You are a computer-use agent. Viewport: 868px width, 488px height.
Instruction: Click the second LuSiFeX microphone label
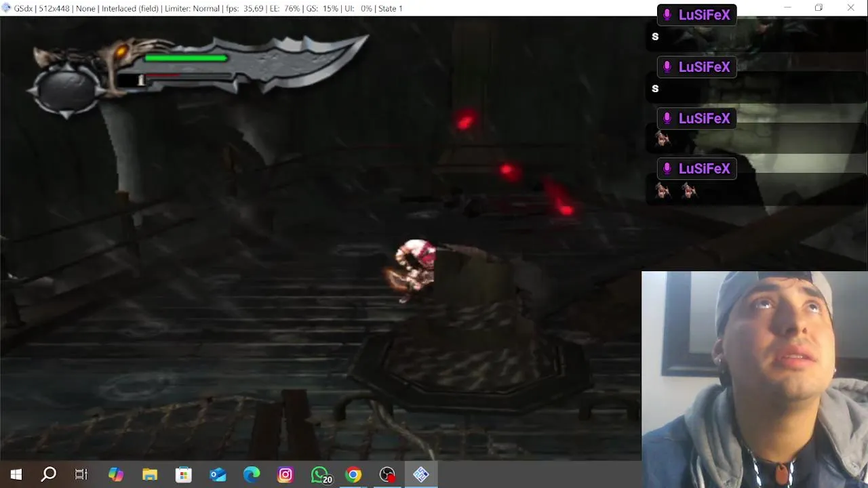(x=697, y=66)
